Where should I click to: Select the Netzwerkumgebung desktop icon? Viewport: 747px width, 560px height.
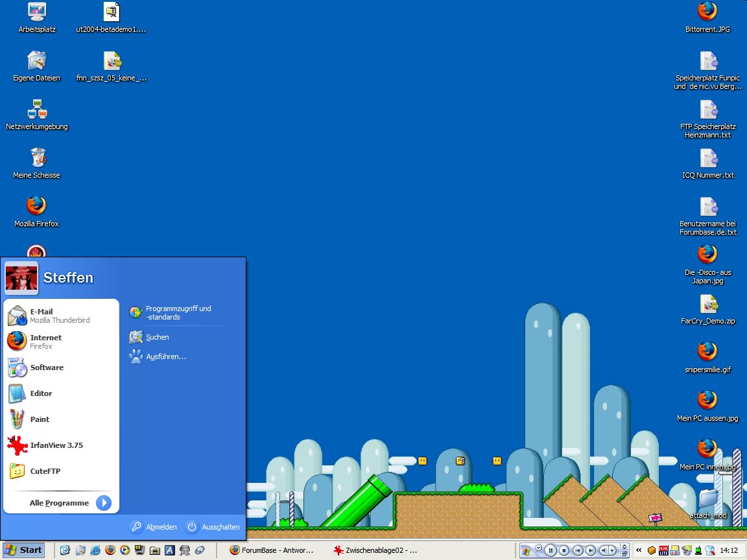pyautogui.click(x=37, y=114)
